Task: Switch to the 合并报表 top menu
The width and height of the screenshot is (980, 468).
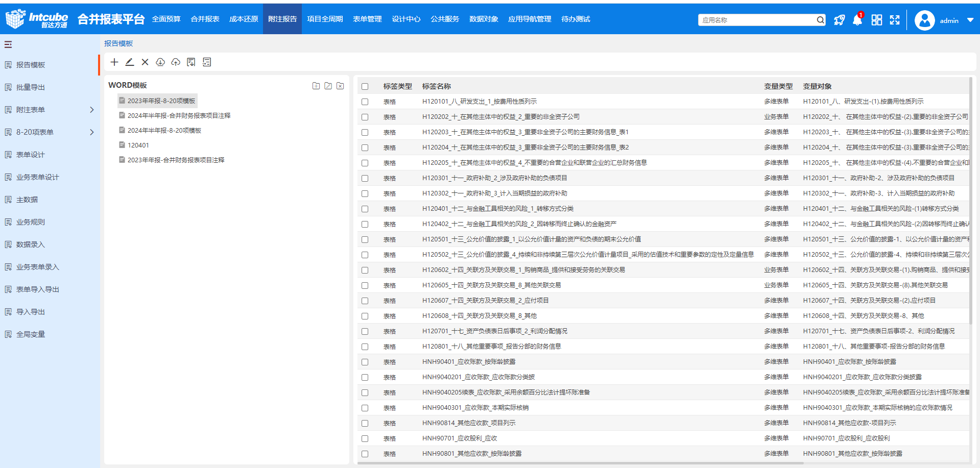Action: 205,19
